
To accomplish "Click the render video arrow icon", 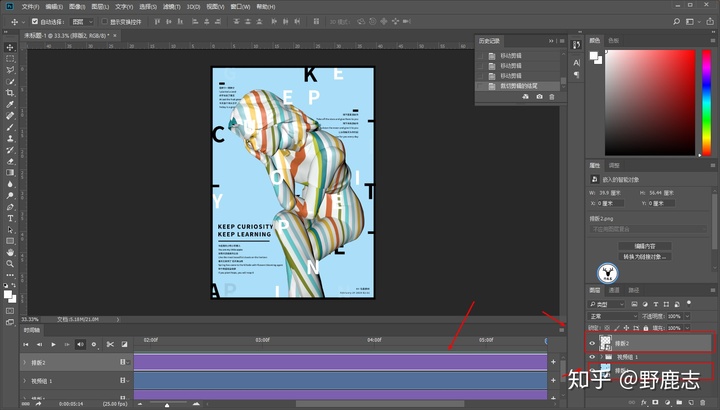I will point(39,404).
